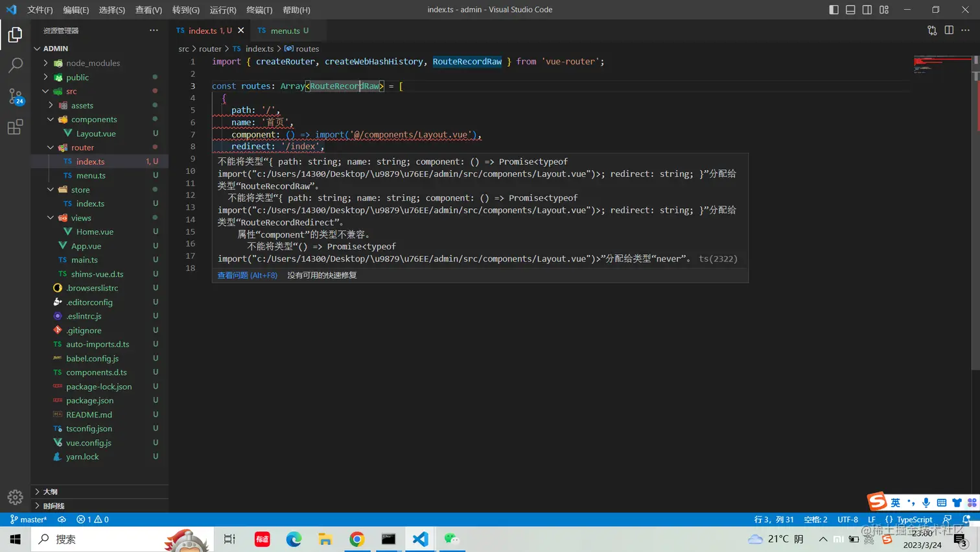Toggle the primary side bar visibility
Viewport: 980px width, 552px height.
pyautogui.click(x=834, y=10)
